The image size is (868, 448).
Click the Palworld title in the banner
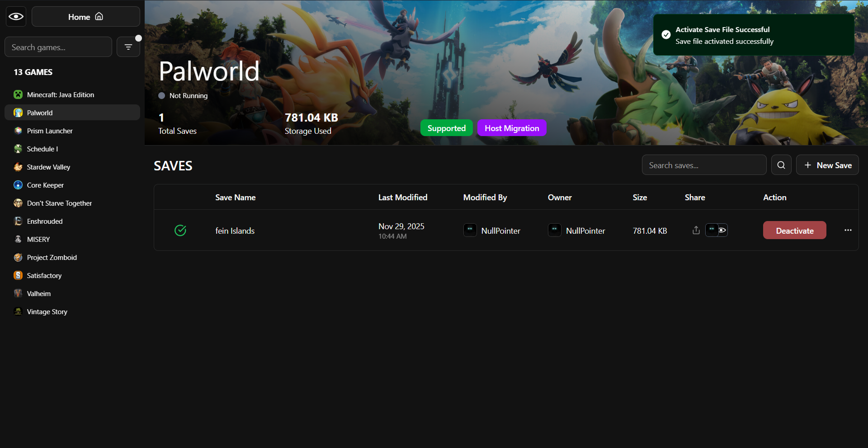click(x=209, y=71)
